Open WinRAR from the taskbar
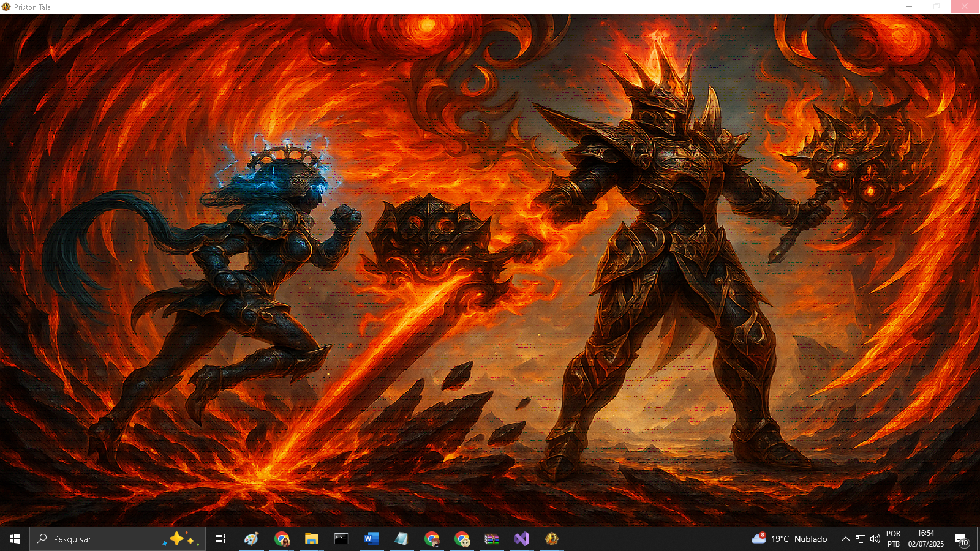 [492, 539]
